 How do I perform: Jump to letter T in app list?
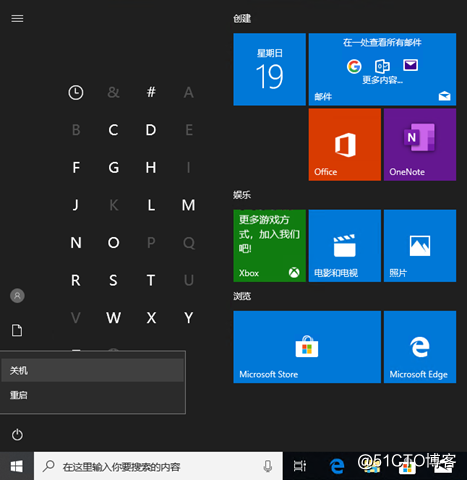[151, 280]
